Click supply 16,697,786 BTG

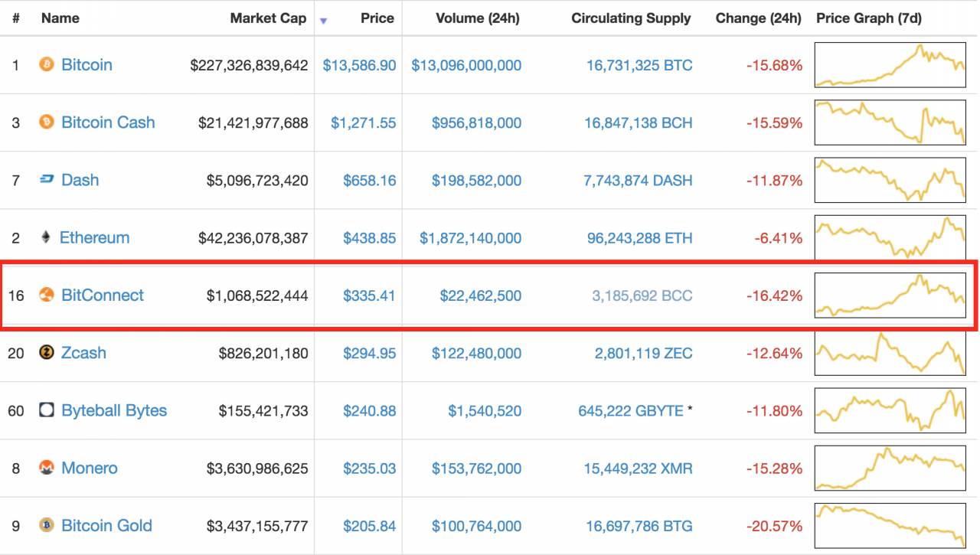(x=639, y=526)
